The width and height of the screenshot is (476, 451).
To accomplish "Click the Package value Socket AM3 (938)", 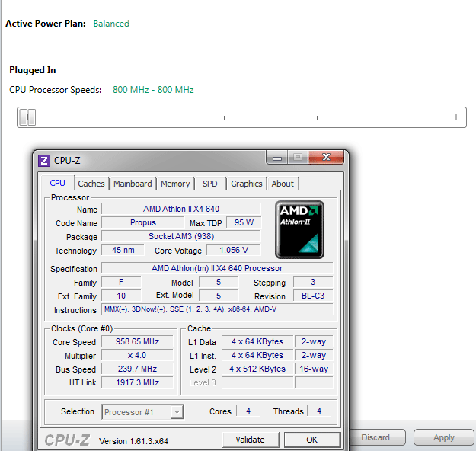I will pos(181,236).
